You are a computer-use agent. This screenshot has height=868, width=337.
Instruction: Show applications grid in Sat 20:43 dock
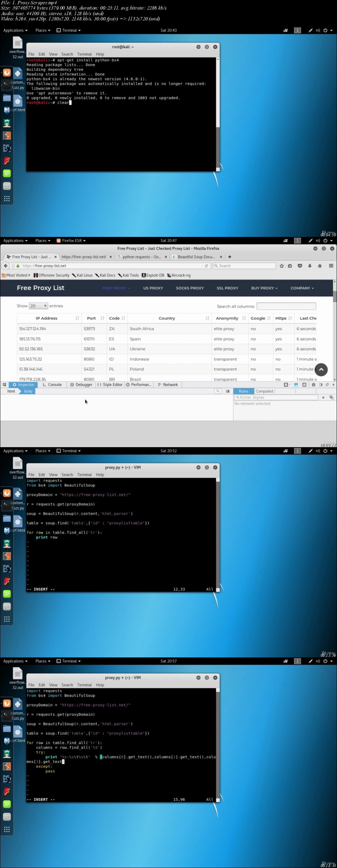click(x=7, y=198)
